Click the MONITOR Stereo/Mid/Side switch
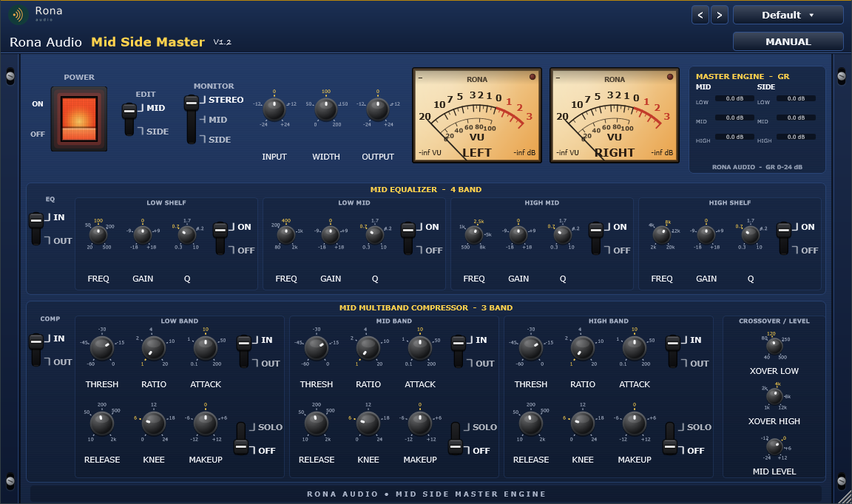This screenshot has height=504, width=852. point(192,120)
